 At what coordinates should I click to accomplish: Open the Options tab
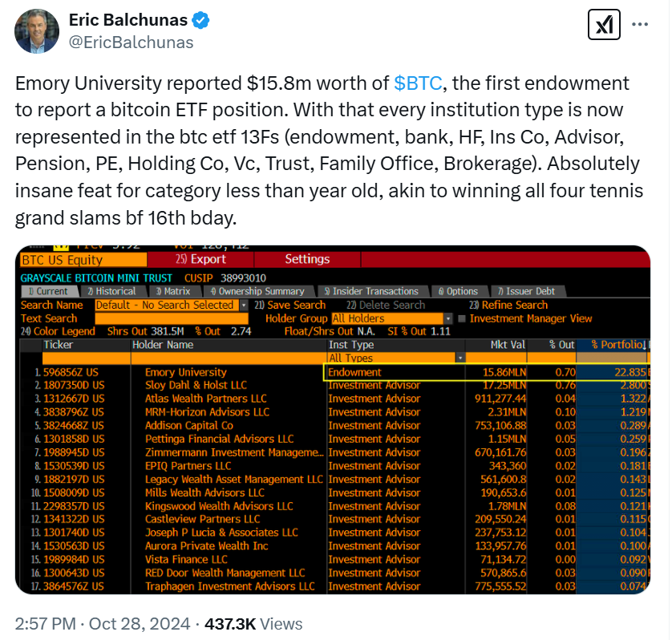[461, 291]
